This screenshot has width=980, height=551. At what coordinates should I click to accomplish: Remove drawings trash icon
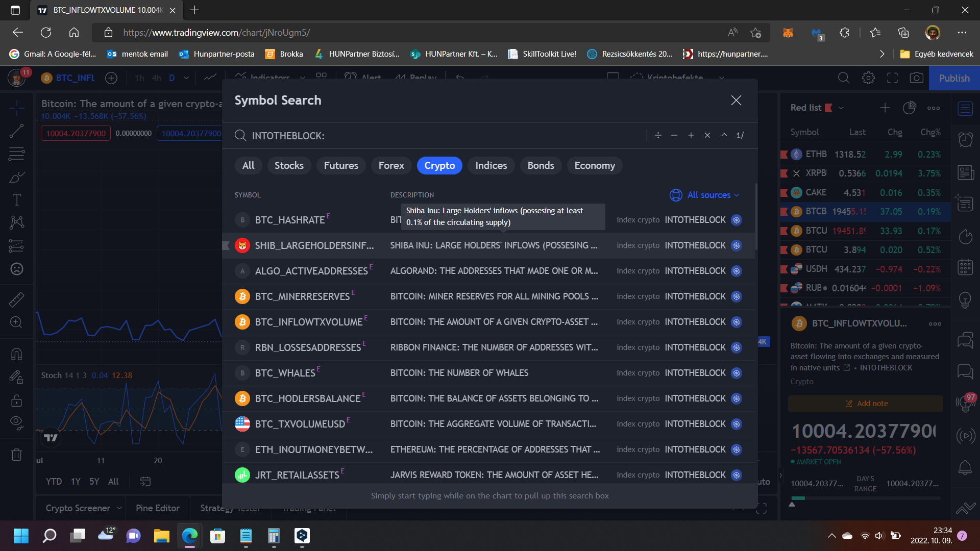[x=16, y=454]
